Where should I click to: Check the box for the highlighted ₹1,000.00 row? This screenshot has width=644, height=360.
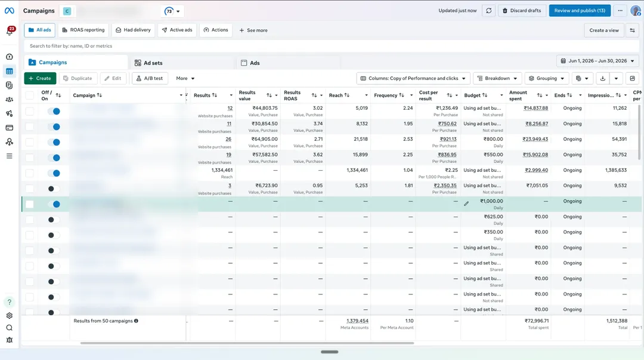tap(30, 205)
